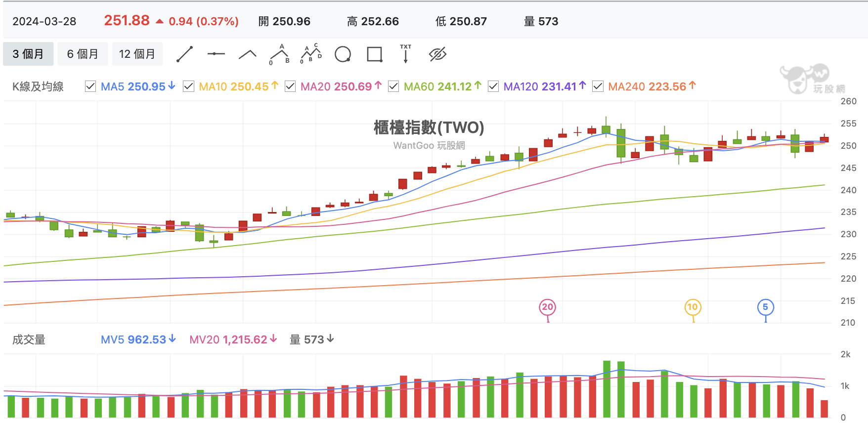
Task: Choose the angle line drawing tool
Action: [x=248, y=54]
